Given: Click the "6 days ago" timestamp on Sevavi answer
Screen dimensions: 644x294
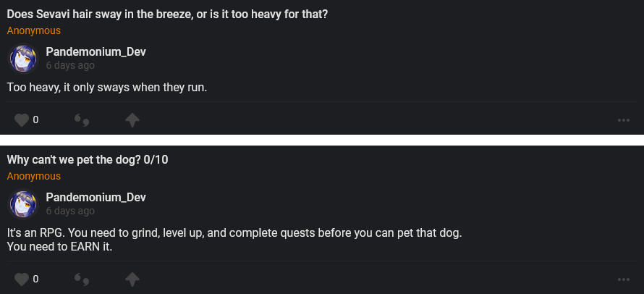Looking at the screenshot, I should (70, 66).
